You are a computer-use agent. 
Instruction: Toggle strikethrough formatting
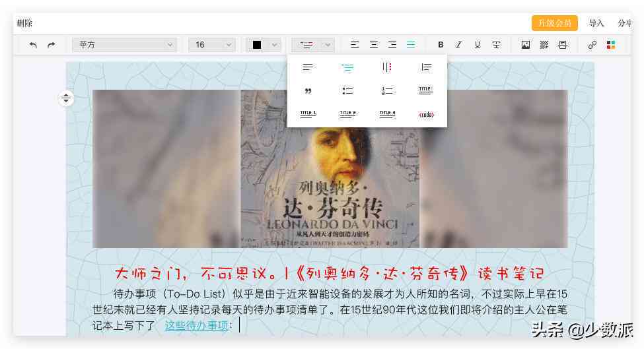click(x=496, y=45)
